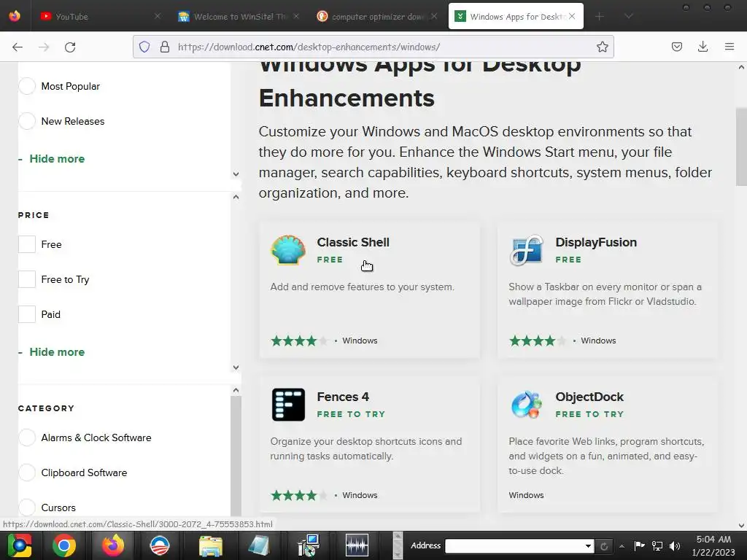747x560 pixels.
Task: Click the taskbar toolbar scroll handle
Action: coord(398,545)
